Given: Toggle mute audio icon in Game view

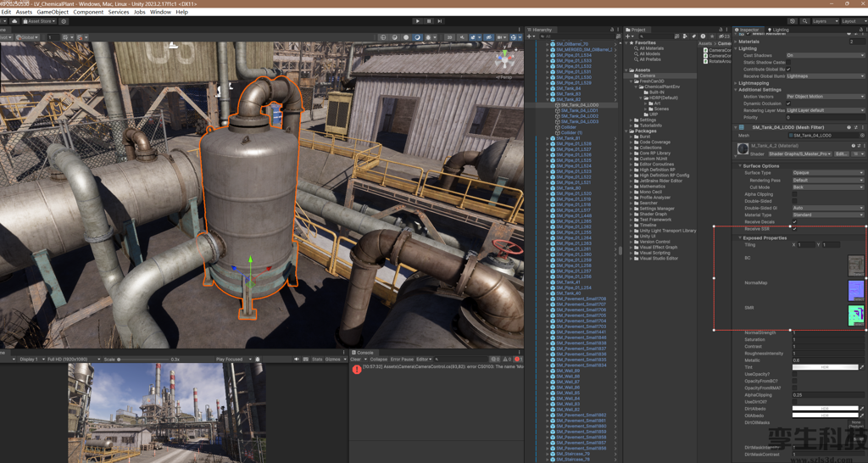Looking at the screenshot, I should tap(297, 359).
